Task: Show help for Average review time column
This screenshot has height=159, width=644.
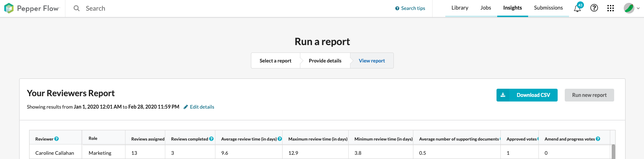Action: coord(280,139)
